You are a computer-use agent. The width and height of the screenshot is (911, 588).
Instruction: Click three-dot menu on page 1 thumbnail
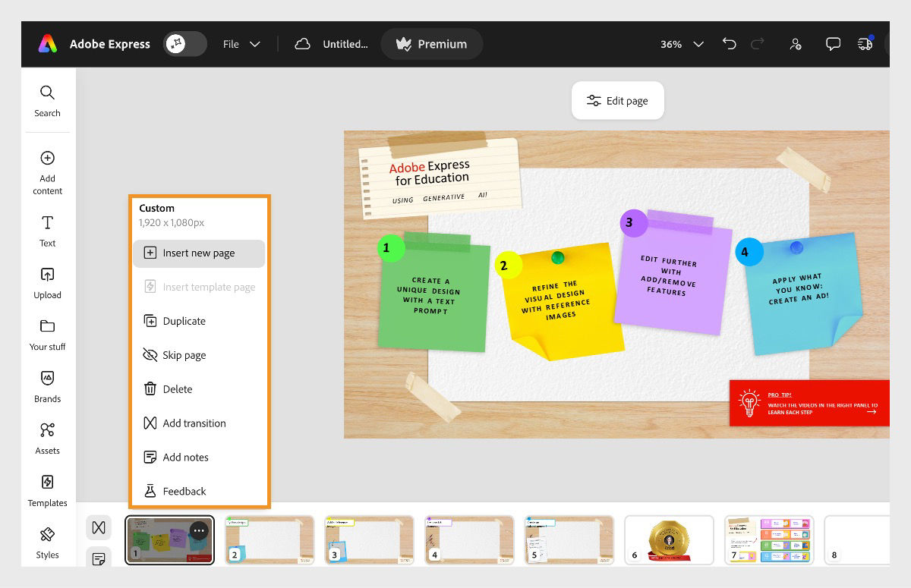(x=199, y=530)
